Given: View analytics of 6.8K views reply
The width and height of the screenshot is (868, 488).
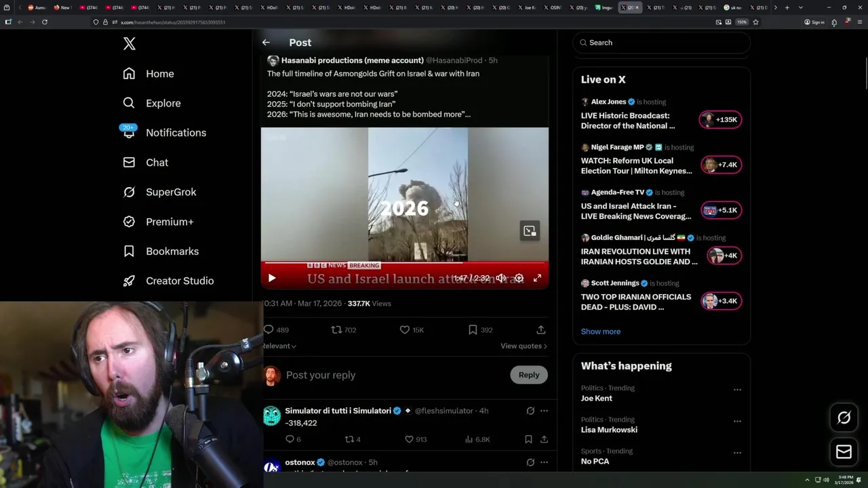Looking at the screenshot, I should pyautogui.click(x=478, y=439).
